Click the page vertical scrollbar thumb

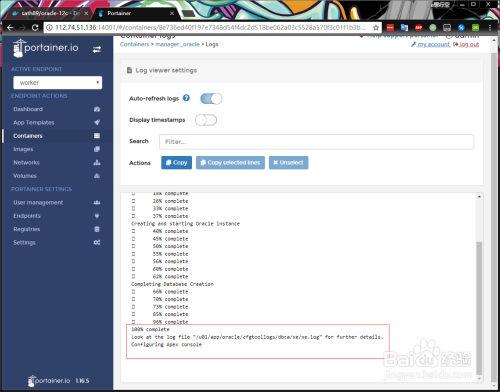494,218
